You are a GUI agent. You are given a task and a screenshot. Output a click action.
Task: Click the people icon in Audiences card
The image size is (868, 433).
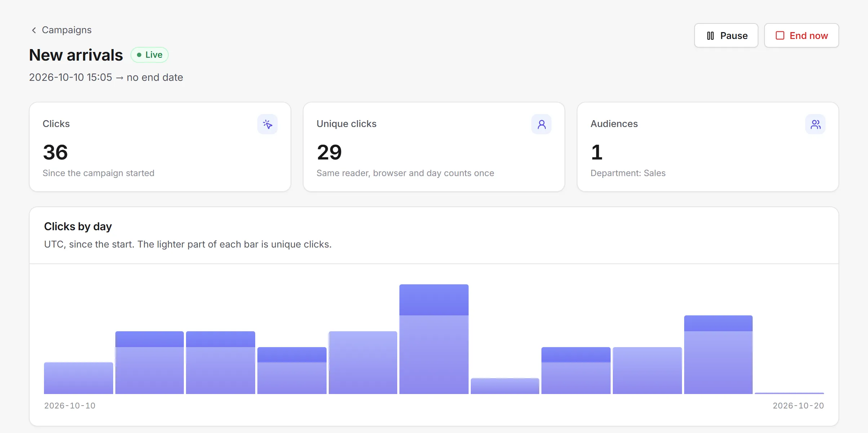815,124
